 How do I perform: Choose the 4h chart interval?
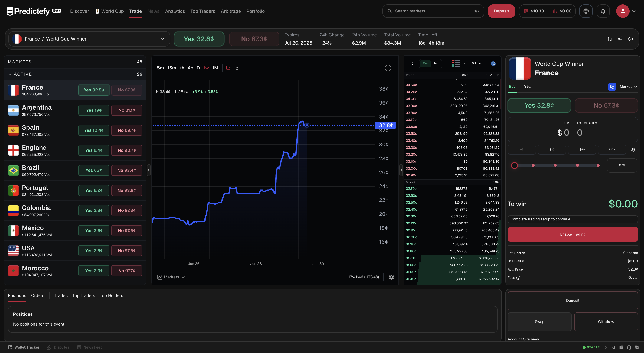[190, 68]
